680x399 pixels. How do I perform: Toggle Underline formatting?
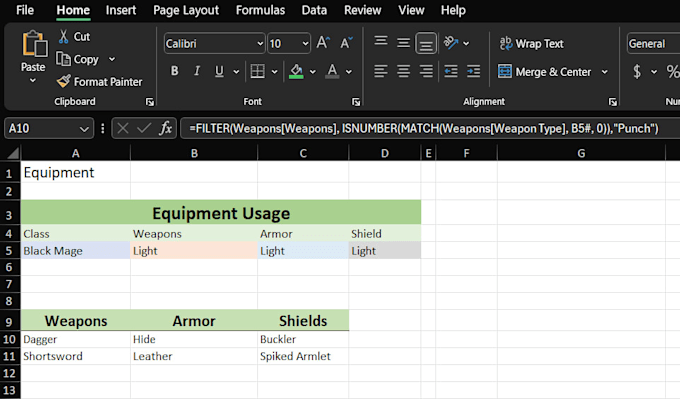[219, 71]
